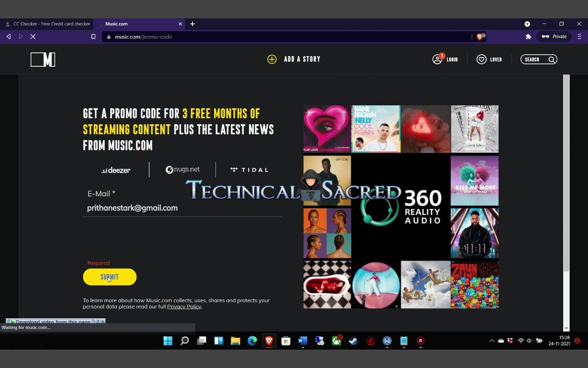Open Word from the taskbar

coord(302,341)
